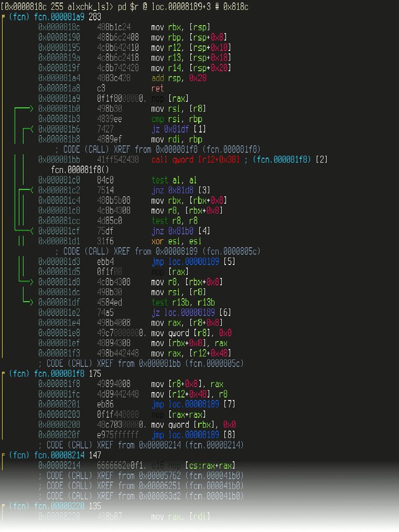Follow jmp loc.00008189 shortcut [8]
Screen dimensions: 399x532
pos(192,435)
